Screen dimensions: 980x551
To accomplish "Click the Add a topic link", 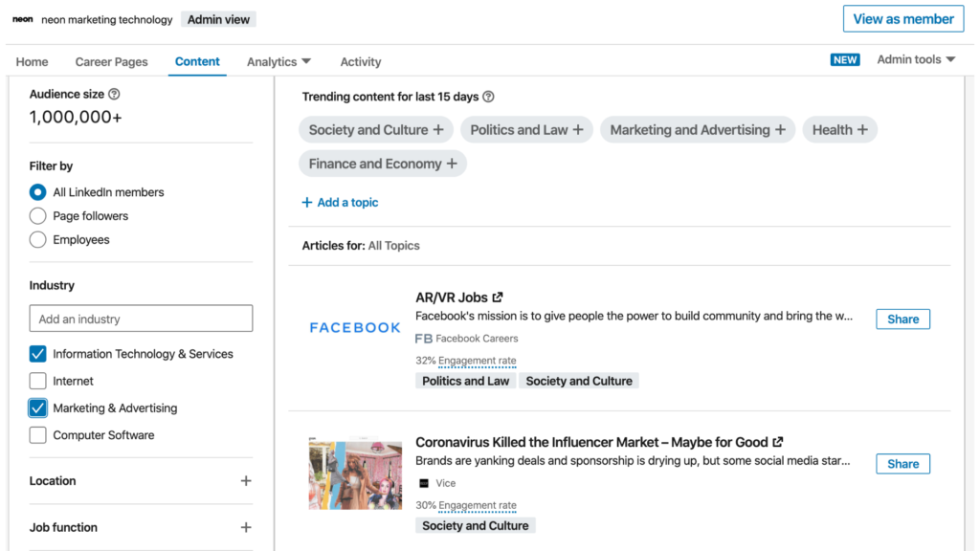I will click(x=340, y=203).
